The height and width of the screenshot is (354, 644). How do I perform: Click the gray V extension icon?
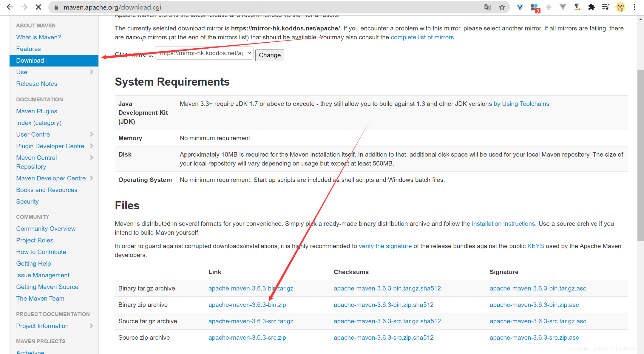tap(563, 7)
